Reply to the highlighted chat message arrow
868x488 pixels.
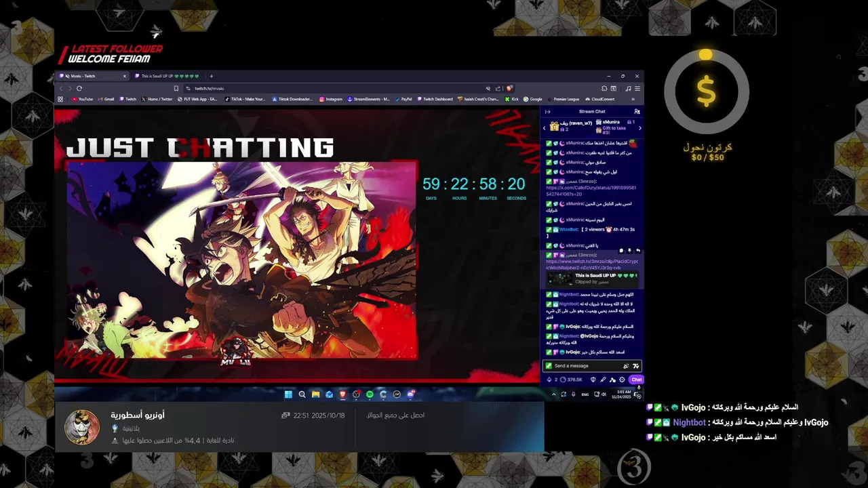point(638,250)
